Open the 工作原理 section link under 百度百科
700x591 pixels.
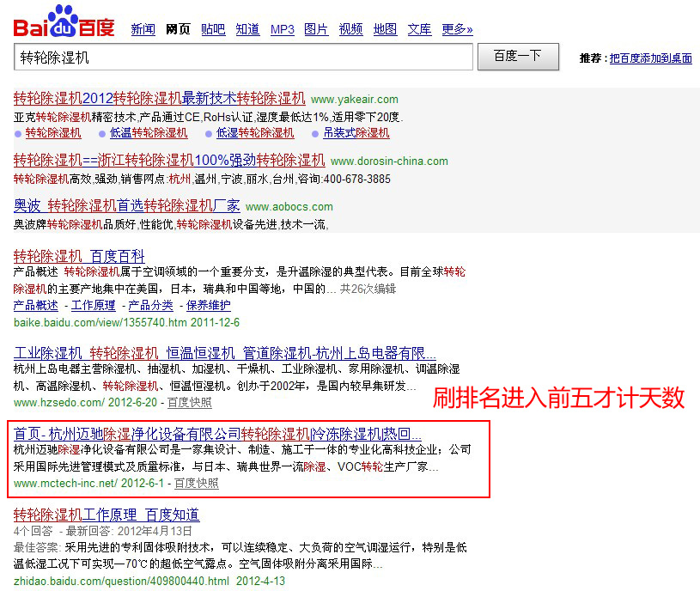click(x=94, y=305)
